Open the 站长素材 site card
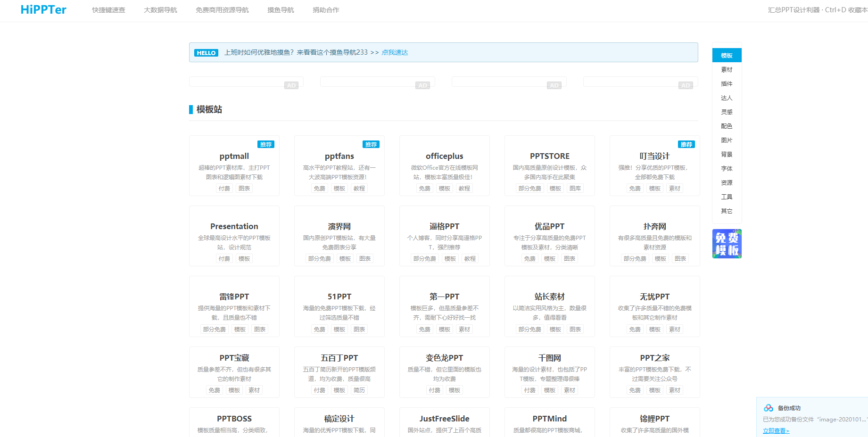 click(550, 306)
